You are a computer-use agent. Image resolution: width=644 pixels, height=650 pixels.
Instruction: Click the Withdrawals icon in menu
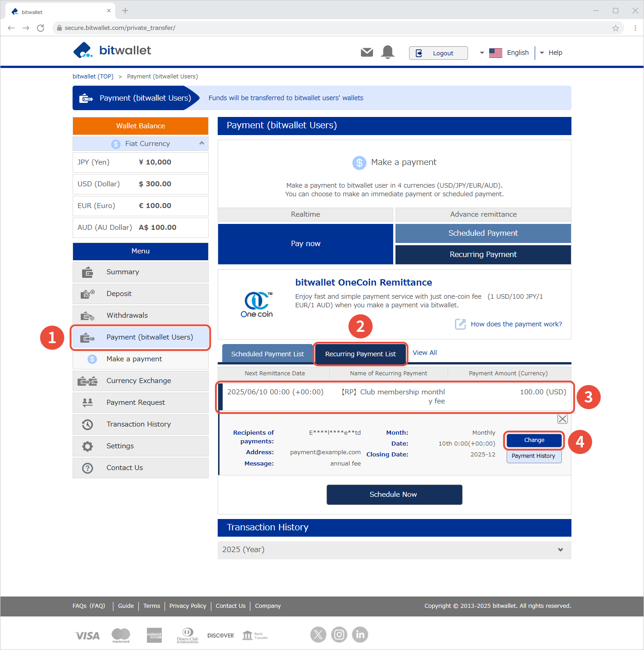[x=88, y=315]
